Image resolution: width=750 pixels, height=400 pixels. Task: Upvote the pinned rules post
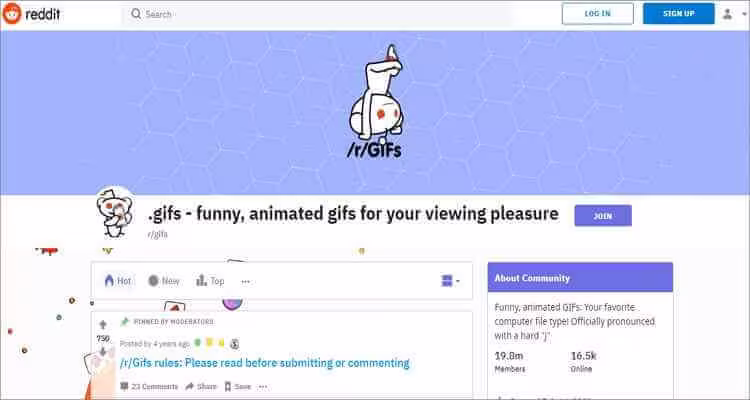point(103,325)
